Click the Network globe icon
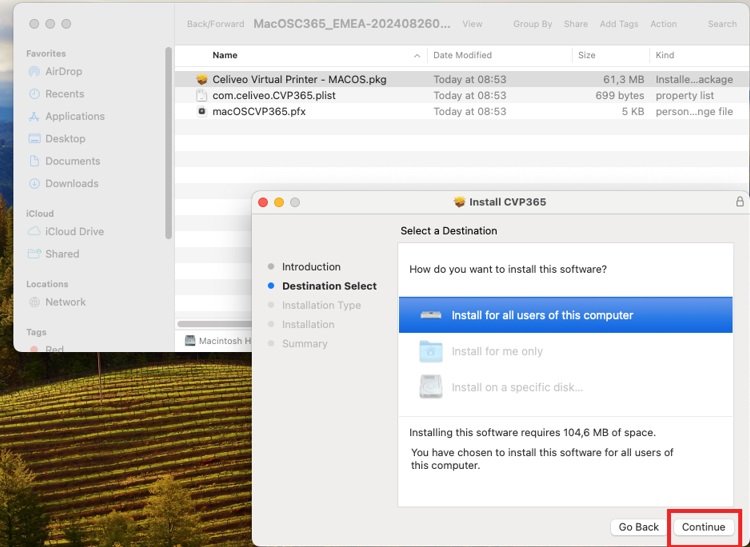Image resolution: width=750 pixels, height=547 pixels. click(34, 302)
